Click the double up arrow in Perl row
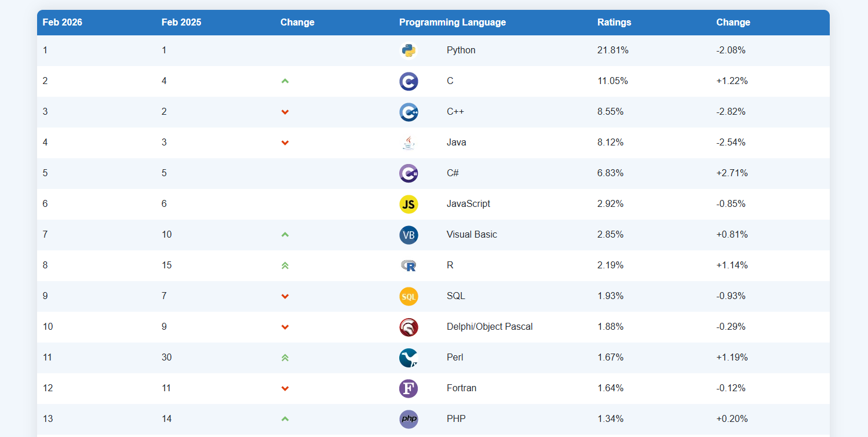Image resolution: width=868 pixels, height=437 pixels. pyautogui.click(x=285, y=358)
